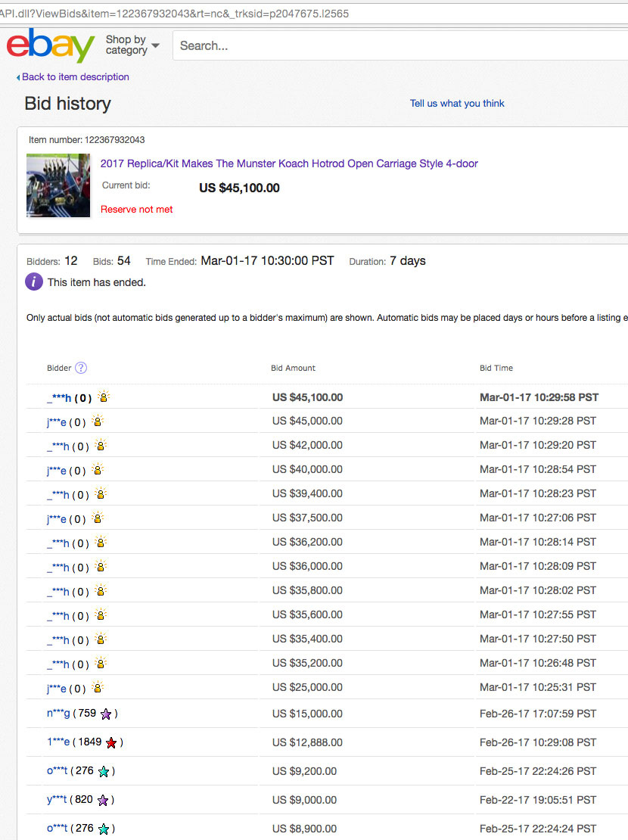Select the US $15,000.00 bid amount

307,714
